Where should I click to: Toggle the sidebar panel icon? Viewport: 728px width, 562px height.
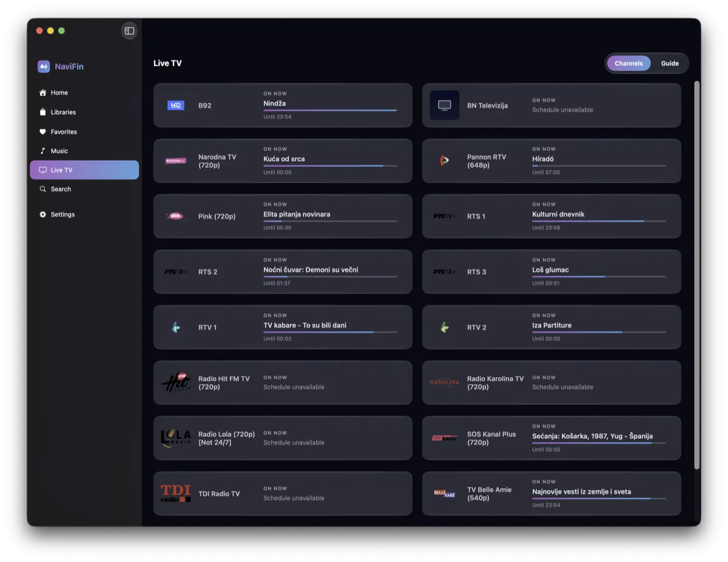[129, 31]
